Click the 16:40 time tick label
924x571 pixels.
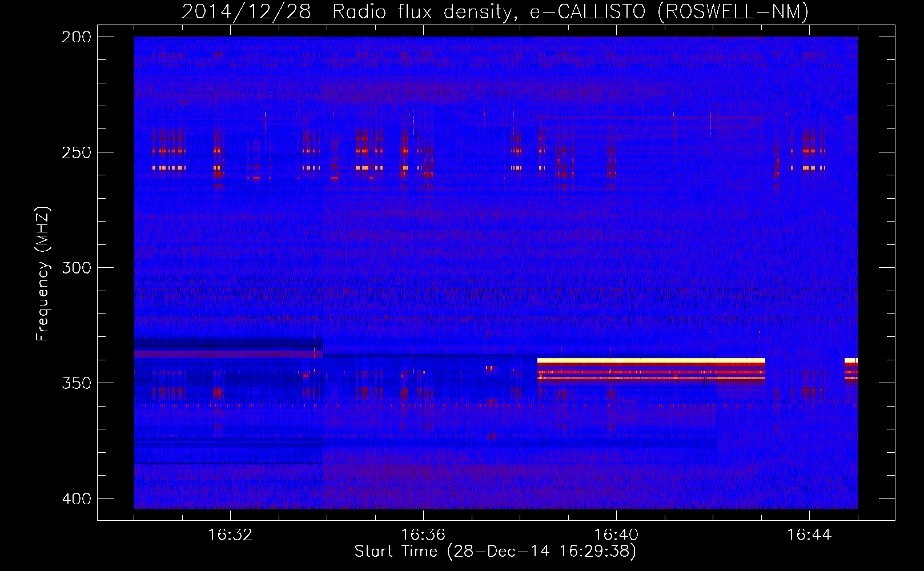(616, 535)
